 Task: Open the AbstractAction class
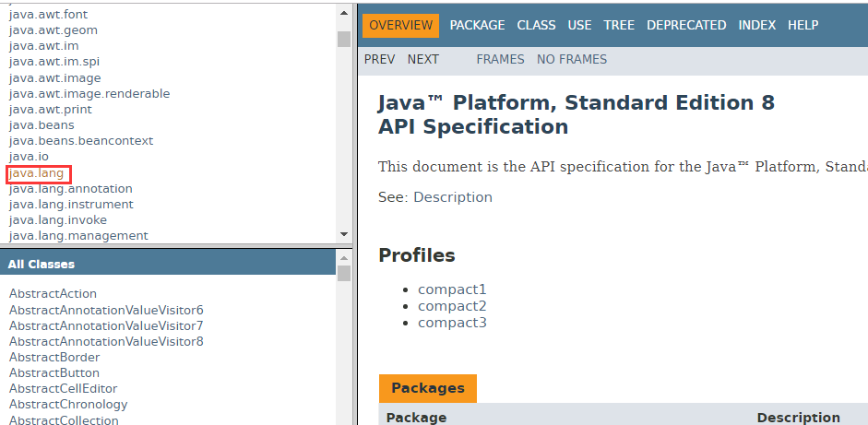coord(53,294)
